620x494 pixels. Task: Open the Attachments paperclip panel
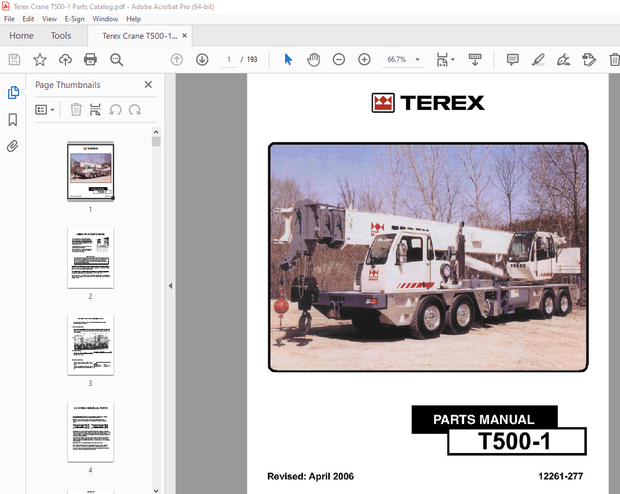click(13, 146)
